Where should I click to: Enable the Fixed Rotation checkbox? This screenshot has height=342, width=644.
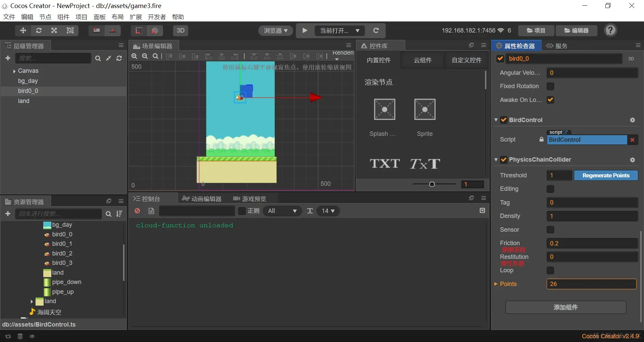pos(550,87)
